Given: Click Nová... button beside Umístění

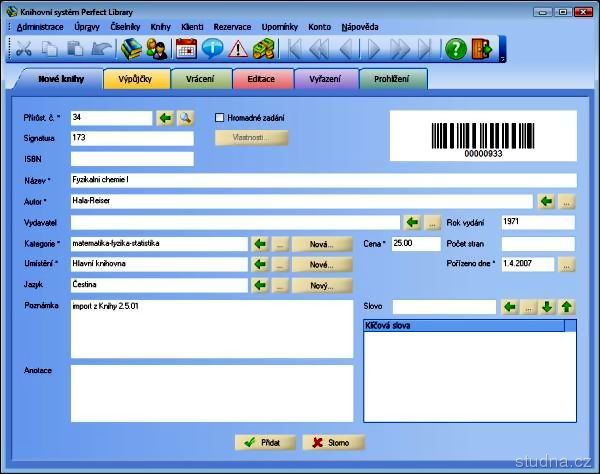Looking at the screenshot, I should point(321,265).
